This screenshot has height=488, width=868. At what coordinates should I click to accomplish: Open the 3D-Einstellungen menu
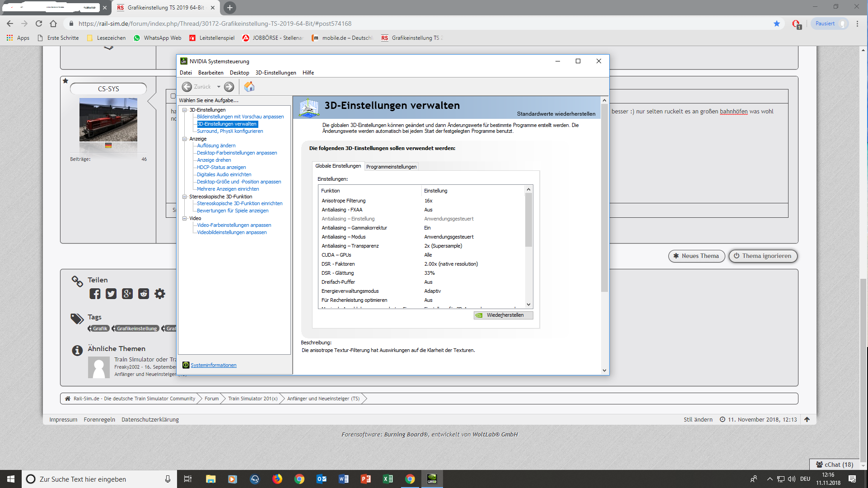click(275, 73)
